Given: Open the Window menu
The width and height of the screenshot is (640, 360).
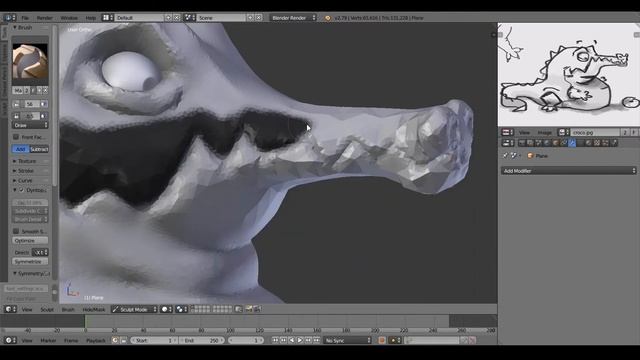Looking at the screenshot, I should pos(69,18).
